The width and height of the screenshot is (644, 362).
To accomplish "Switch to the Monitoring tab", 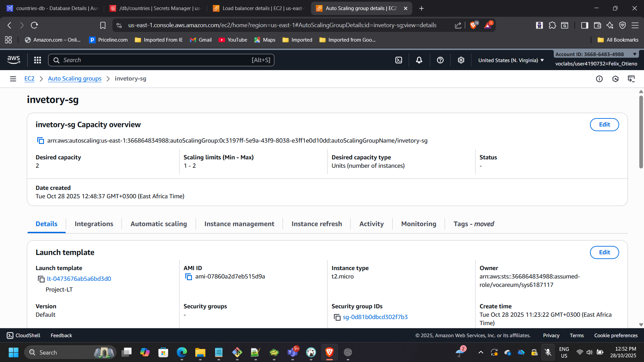I will 418,224.
